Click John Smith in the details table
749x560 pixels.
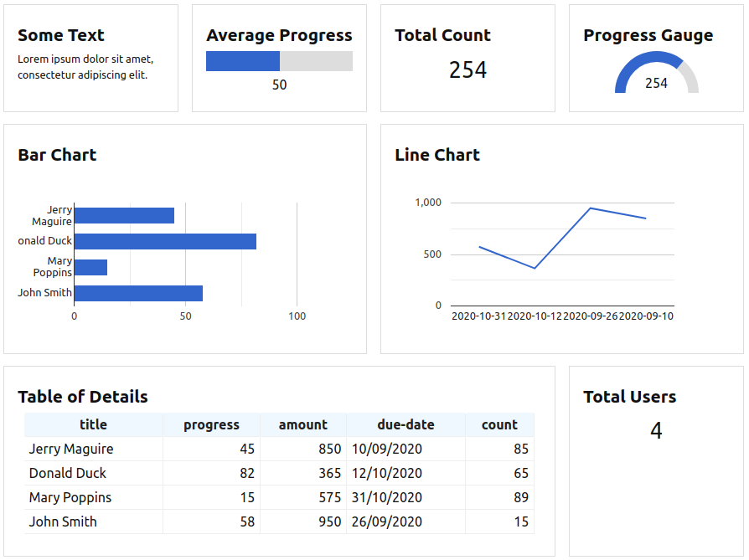point(63,521)
